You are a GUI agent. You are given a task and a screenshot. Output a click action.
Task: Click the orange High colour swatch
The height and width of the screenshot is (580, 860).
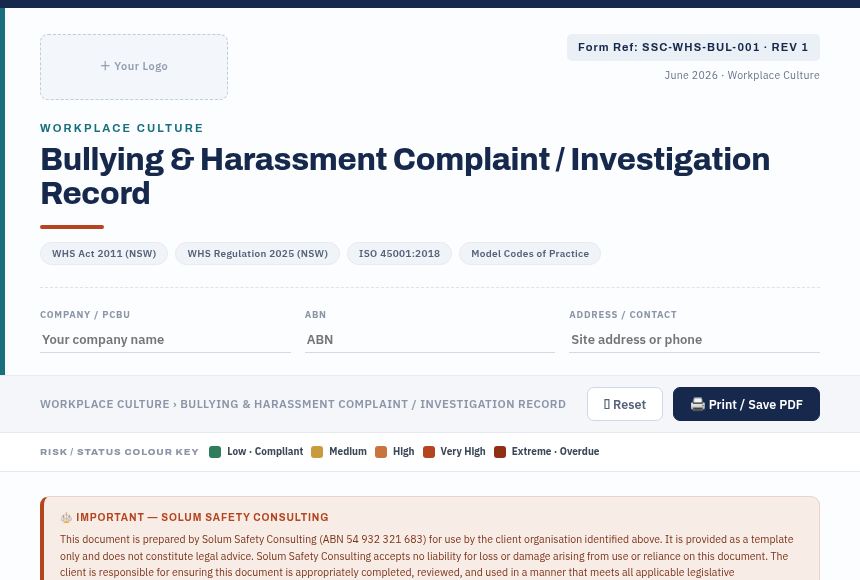point(381,452)
